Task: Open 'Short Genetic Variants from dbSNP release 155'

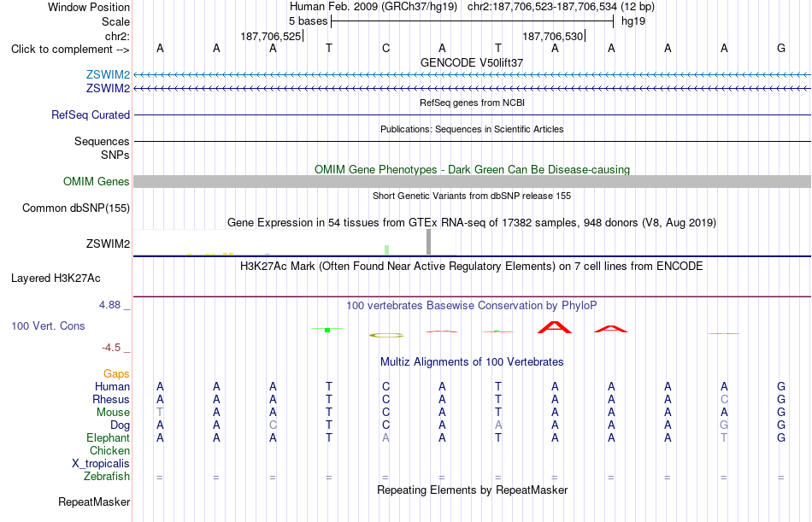Action: pos(472,196)
